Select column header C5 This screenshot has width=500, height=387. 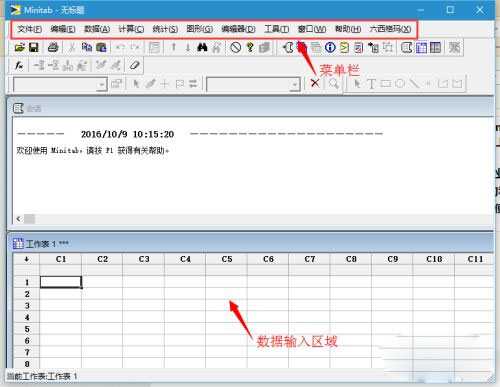coord(227,259)
